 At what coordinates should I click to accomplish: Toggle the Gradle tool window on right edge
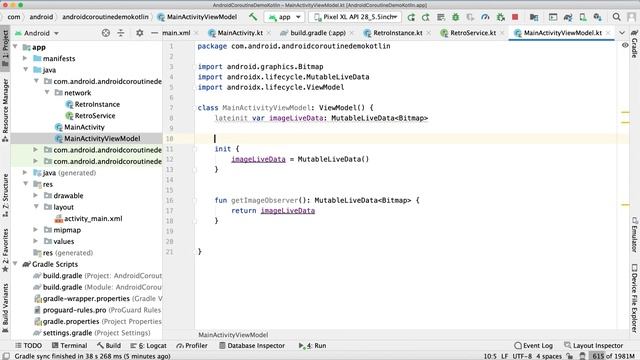click(x=634, y=44)
